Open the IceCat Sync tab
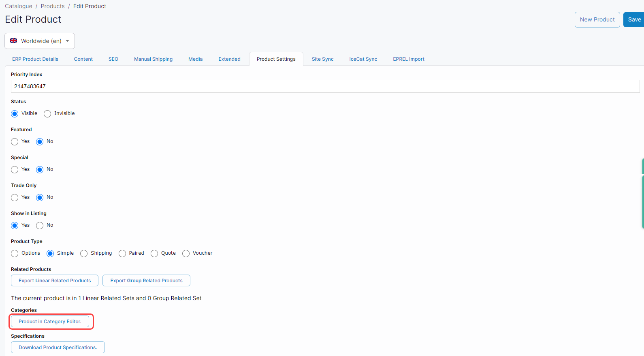Image resolution: width=644 pixels, height=356 pixels. tap(363, 59)
